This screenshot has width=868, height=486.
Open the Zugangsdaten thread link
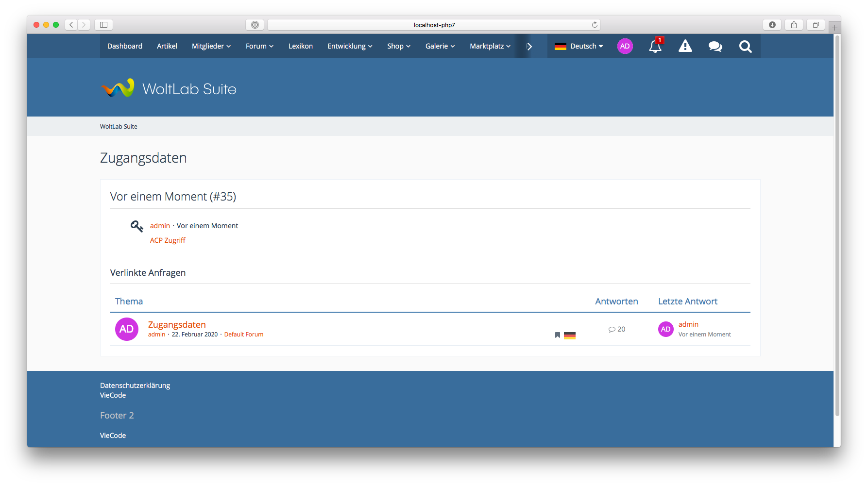pyautogui.click(x=177, y=324)
